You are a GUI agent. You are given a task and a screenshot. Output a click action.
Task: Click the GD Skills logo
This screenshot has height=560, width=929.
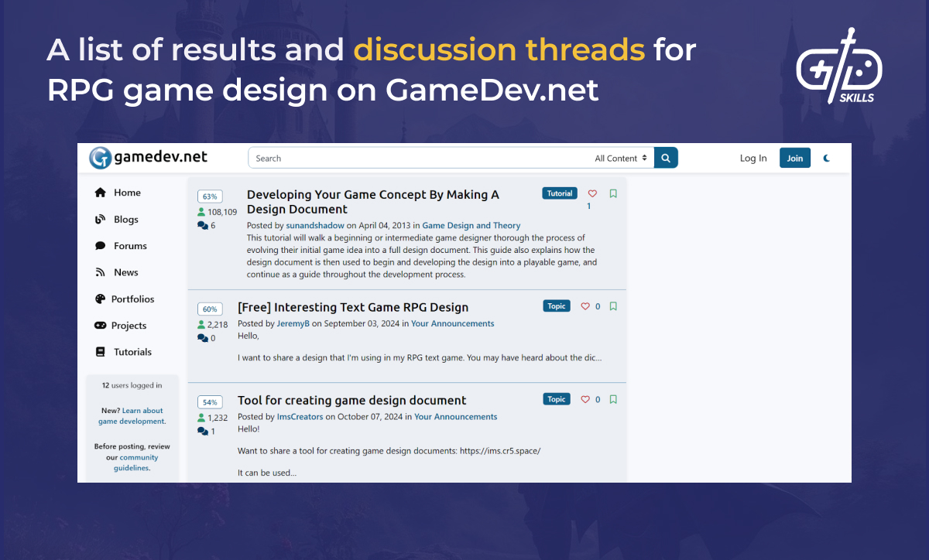(x=839, y=66)
